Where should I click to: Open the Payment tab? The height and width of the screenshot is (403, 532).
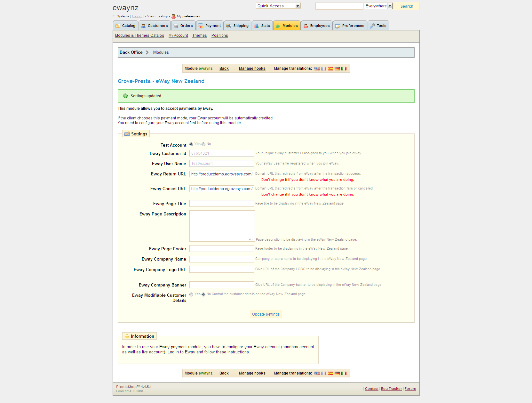(x=210, y=26)
